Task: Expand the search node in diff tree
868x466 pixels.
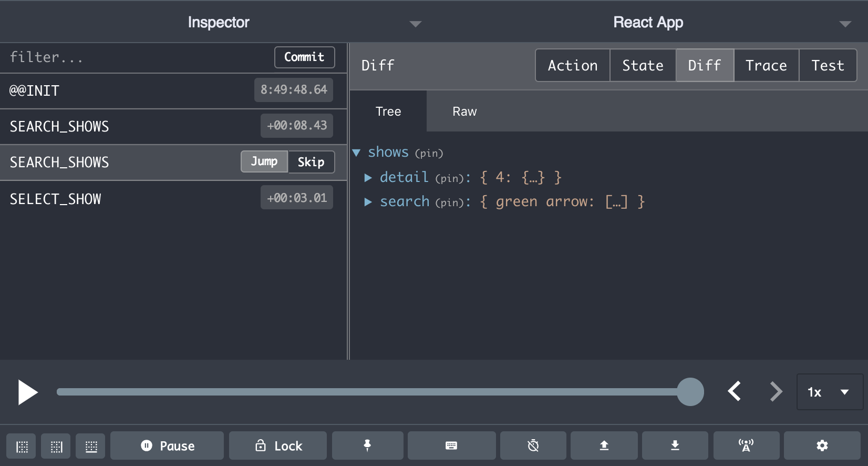Action: [368, 202]
